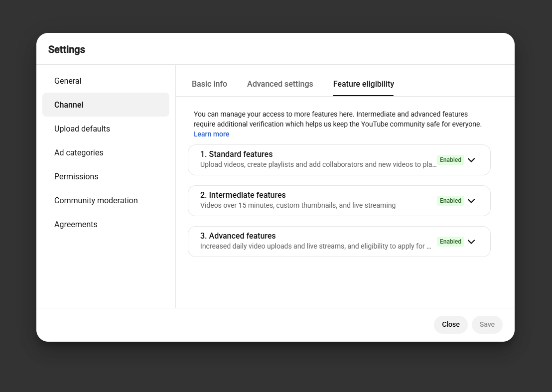Click the 'Videos over 15 minutes' description text
The width and height of the screenshot is (552, 392).
(x=298, y=206)
